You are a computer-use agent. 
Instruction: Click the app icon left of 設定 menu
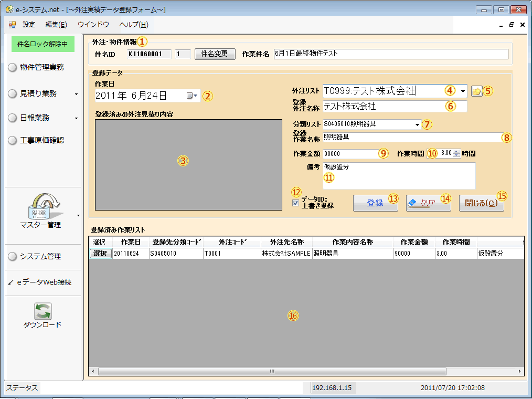13,25
